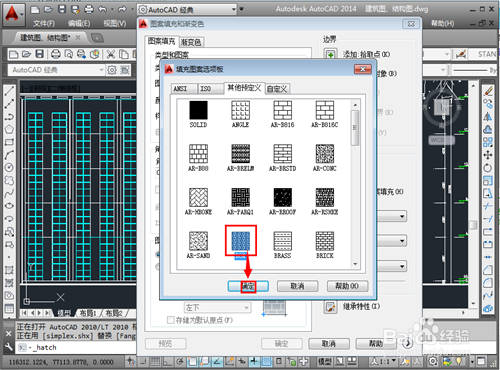Select the AR-BRSTD pattern swatch
Screen dimensions: 500x370
pyautogui.click(x=283, y=154)
